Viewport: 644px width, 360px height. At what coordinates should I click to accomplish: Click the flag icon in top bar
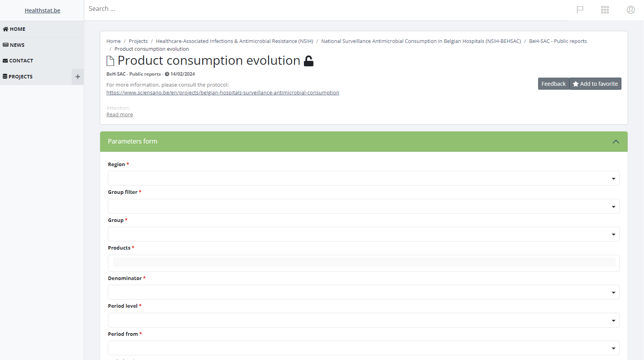(580, 10)
